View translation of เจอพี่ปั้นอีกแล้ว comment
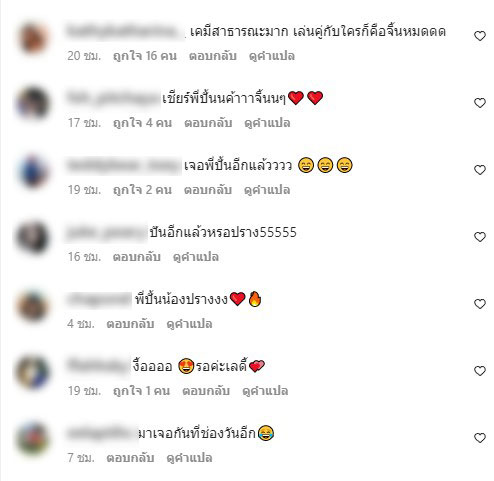 (267, 190)
